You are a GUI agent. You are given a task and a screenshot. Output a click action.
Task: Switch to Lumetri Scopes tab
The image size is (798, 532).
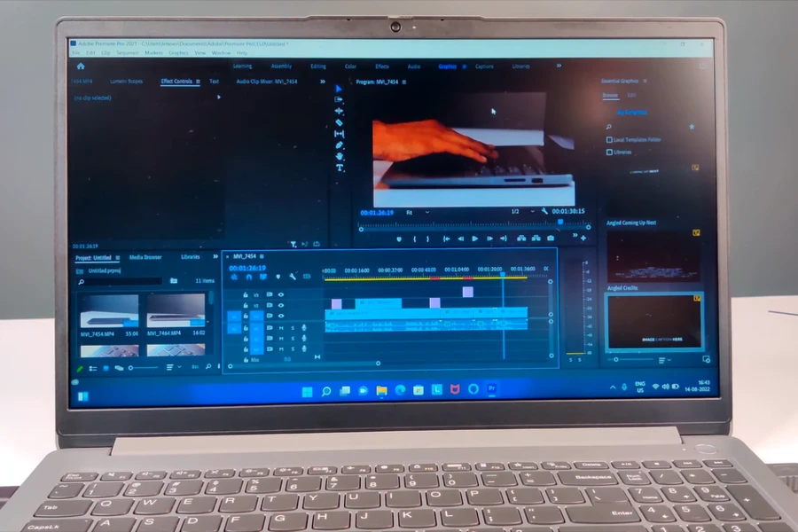pyautogui.click(x=126, y=82)
